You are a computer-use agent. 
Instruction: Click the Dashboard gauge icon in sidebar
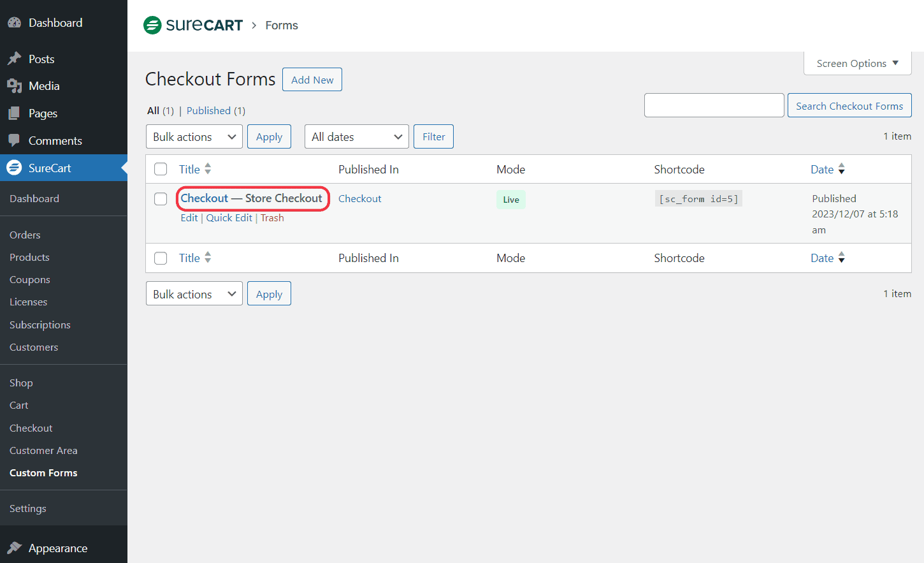click(x=14, y=23)
